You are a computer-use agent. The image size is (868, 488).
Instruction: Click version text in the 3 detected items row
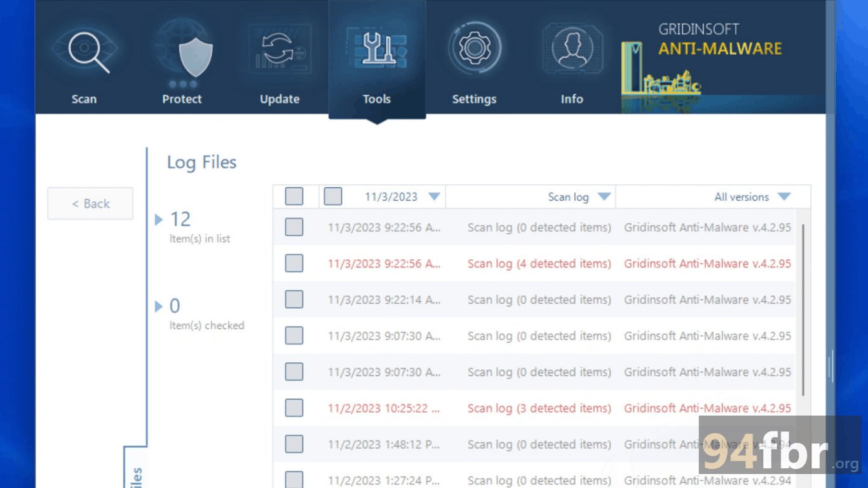(x=708, y=409)
